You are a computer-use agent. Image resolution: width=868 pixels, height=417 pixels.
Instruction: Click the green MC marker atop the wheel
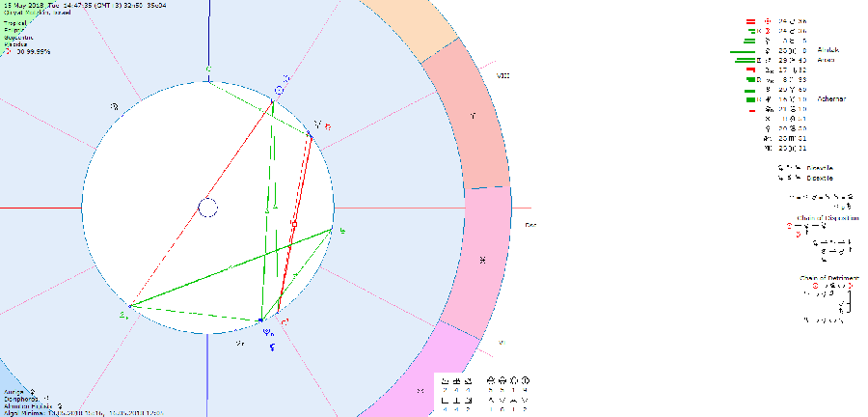point(208,69)
